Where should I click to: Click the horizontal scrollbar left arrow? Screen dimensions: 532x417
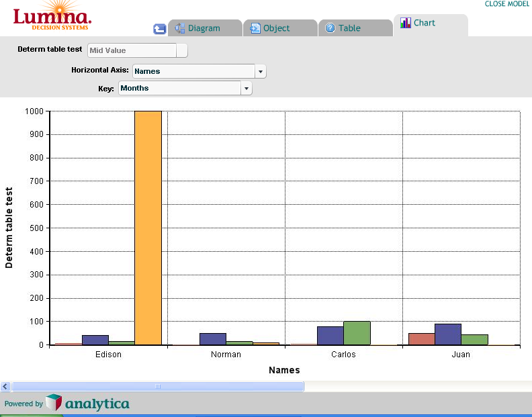coord(5,386)
